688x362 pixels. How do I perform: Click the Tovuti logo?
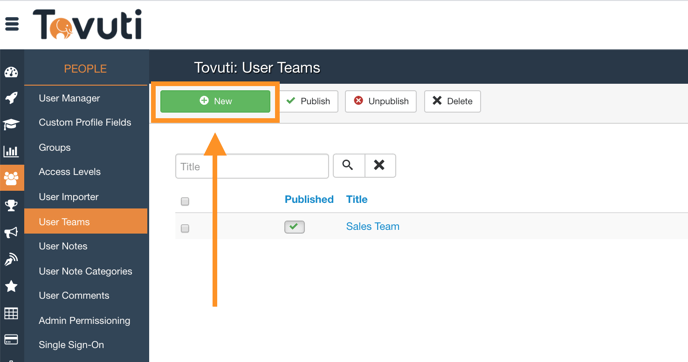87,25
